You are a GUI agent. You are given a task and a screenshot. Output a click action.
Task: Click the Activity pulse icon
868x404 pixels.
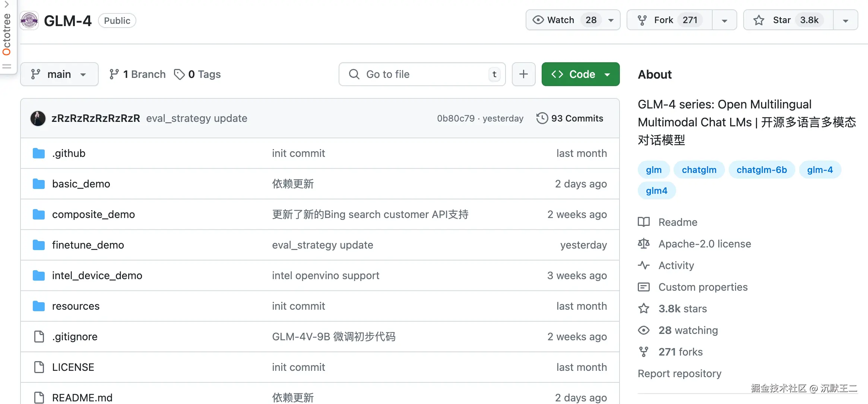point(643,265)
